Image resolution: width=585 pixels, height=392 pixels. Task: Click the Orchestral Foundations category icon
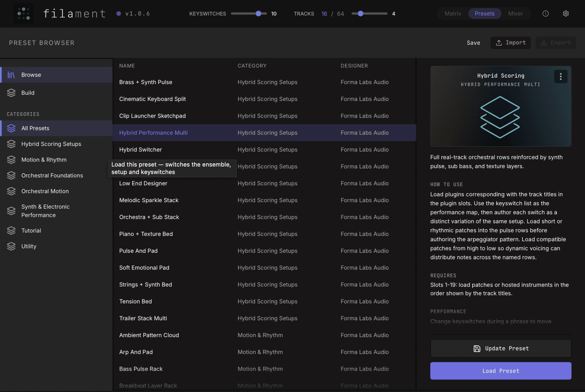pos(11,176)
